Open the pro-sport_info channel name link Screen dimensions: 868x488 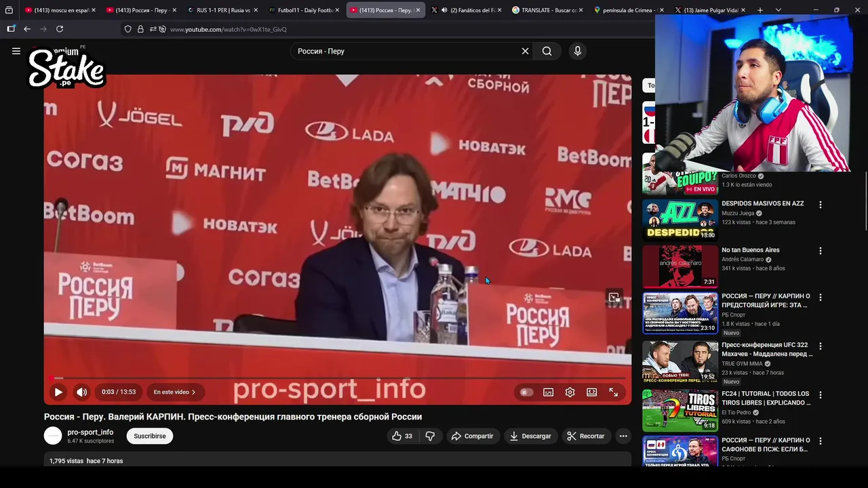90,432
